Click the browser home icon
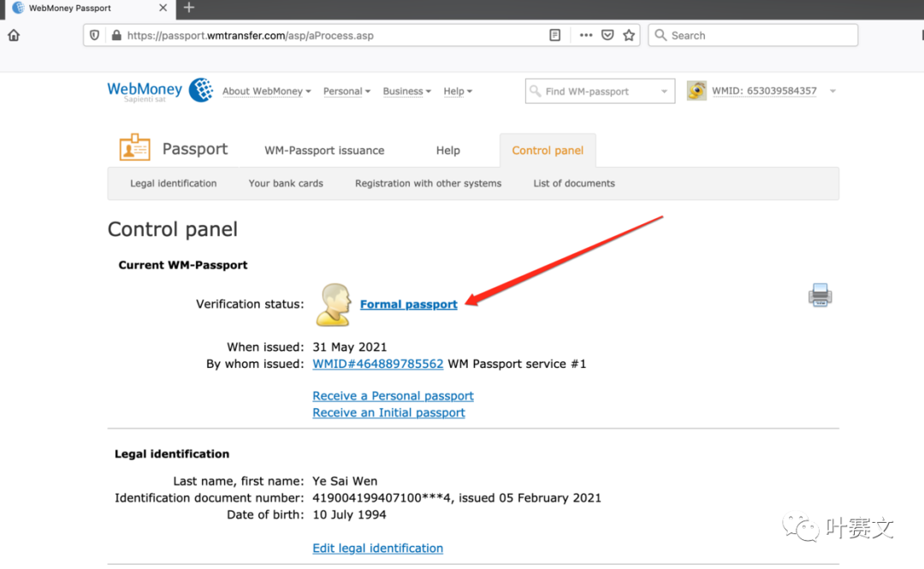Image resolution: width=924 pixels, height=569 pixels. click(x=14, y=36)
